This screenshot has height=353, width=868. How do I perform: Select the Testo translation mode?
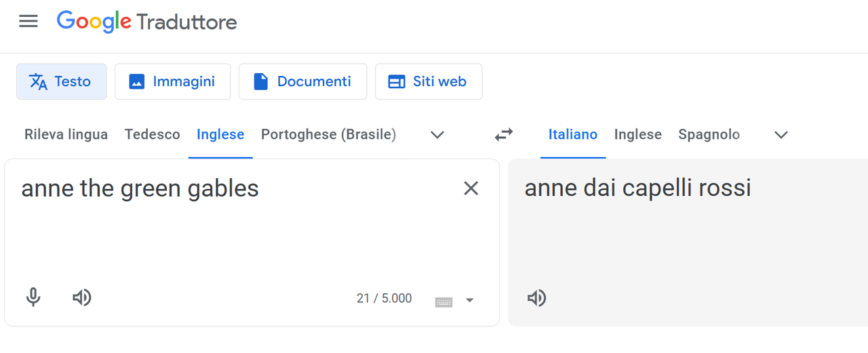pos(61,81)
